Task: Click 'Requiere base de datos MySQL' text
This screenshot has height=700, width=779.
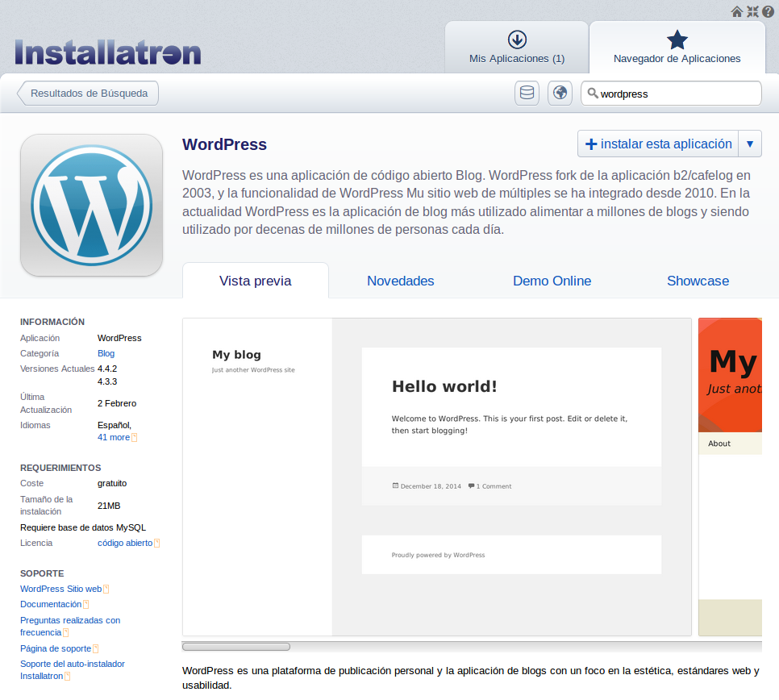Action: point(83,527)
